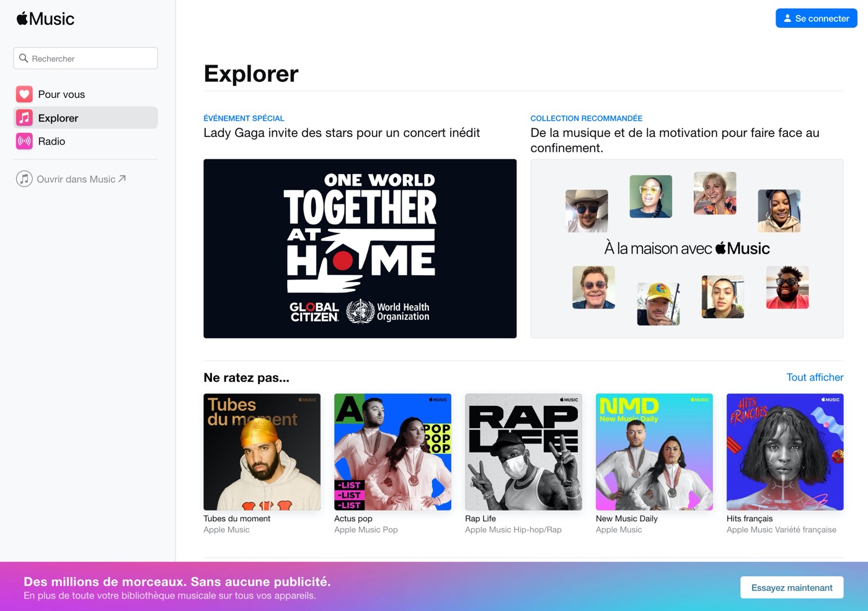Click the Hits français title text

tap(750, 519)
